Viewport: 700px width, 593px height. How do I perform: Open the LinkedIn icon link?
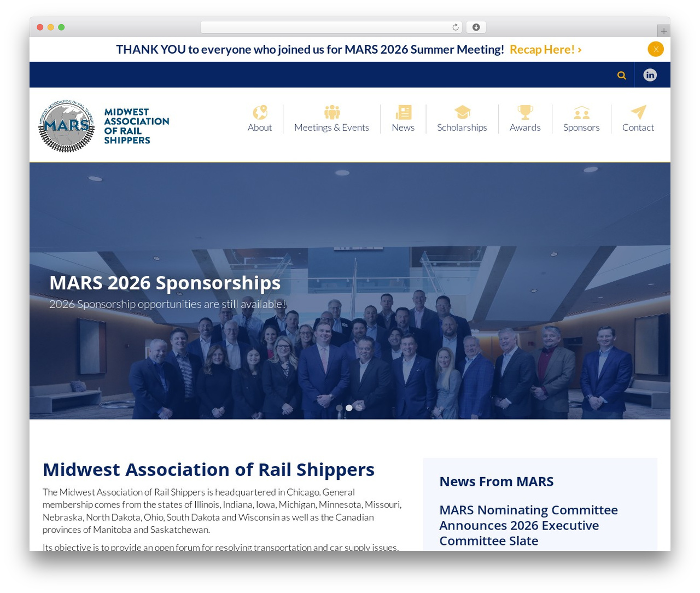650,75
